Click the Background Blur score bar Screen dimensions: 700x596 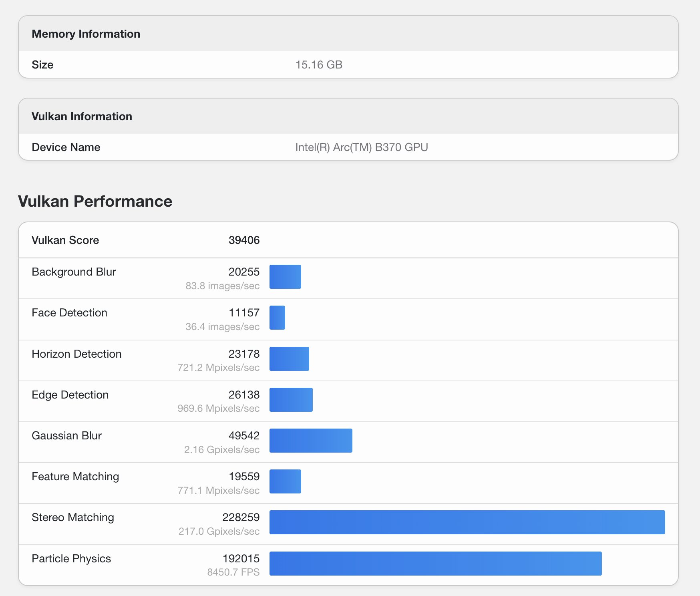tap(285, 277)
